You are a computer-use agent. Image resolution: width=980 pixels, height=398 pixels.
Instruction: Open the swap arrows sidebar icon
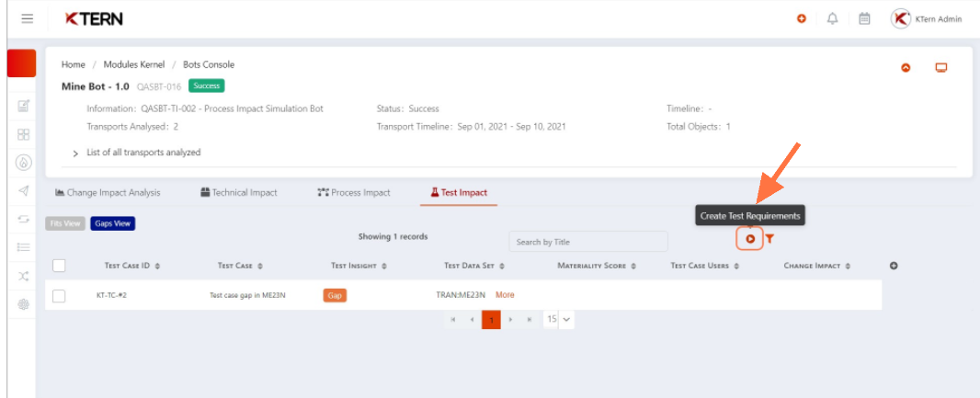coord(24,220)
